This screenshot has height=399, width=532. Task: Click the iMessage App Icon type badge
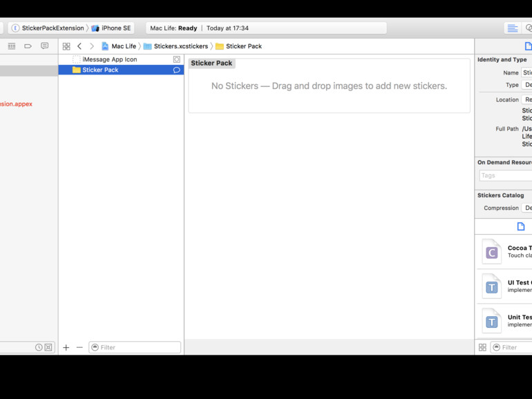pos(177,59)
